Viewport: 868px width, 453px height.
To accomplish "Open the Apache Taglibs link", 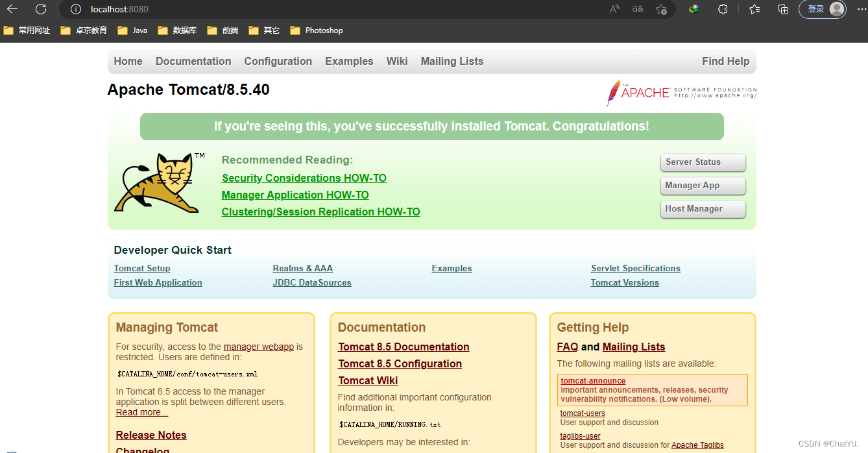I will click(697, 445).
